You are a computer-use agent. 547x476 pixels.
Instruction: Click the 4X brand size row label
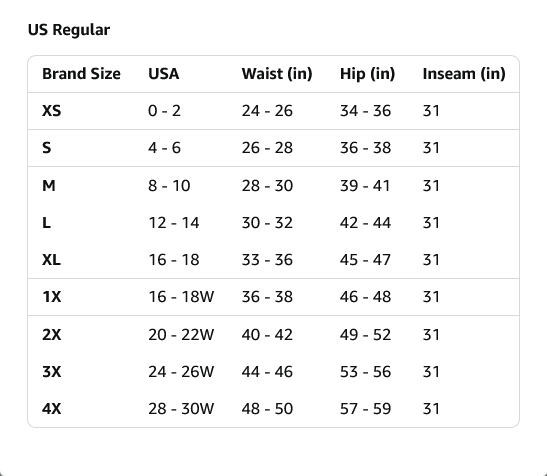[x=52, y=409]
